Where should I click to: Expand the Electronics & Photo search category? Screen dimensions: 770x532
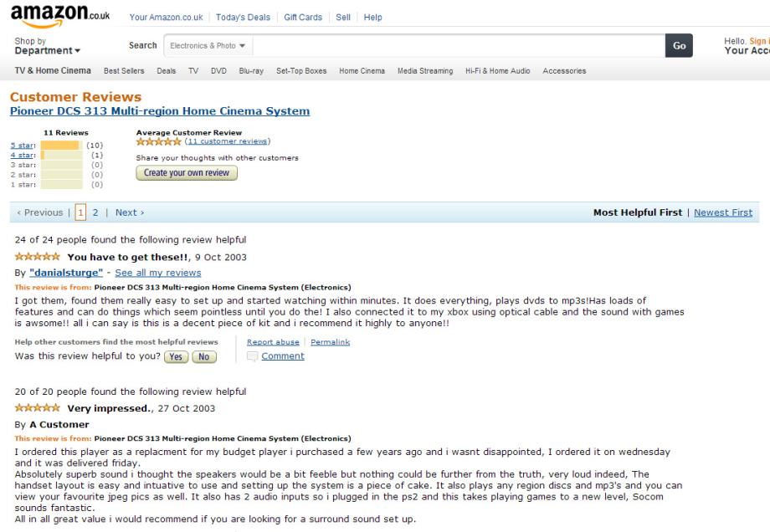tap(208, 46)
